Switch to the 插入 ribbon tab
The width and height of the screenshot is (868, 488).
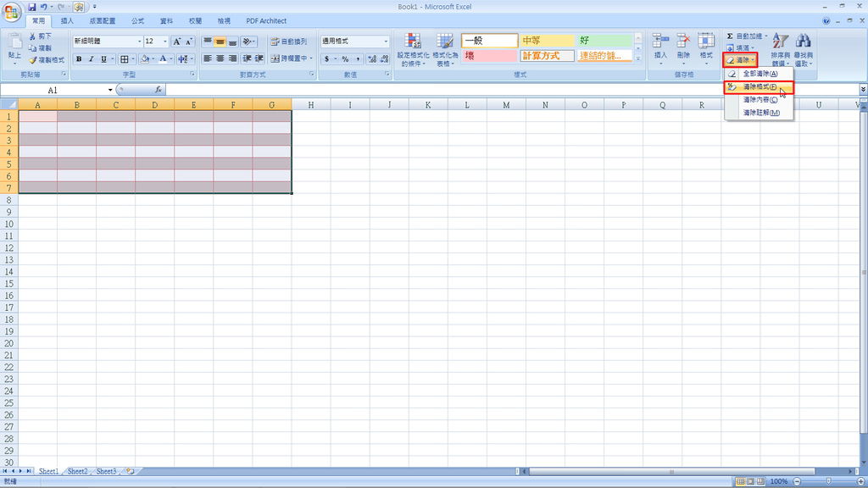click(x=67, y=21)
